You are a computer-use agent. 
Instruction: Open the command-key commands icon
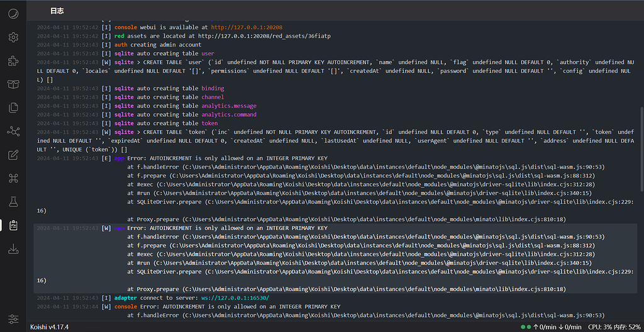tap(14, 179)
